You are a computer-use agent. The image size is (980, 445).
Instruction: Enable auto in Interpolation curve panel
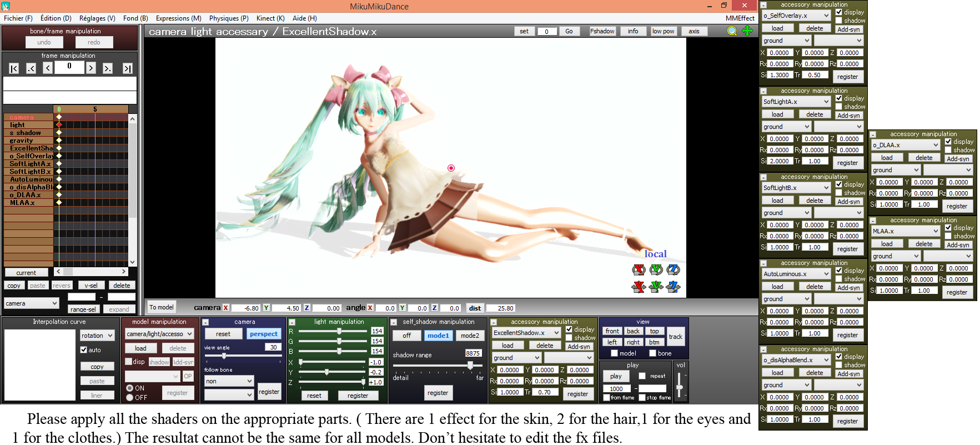pyautogui.click(x=84, y=350)
